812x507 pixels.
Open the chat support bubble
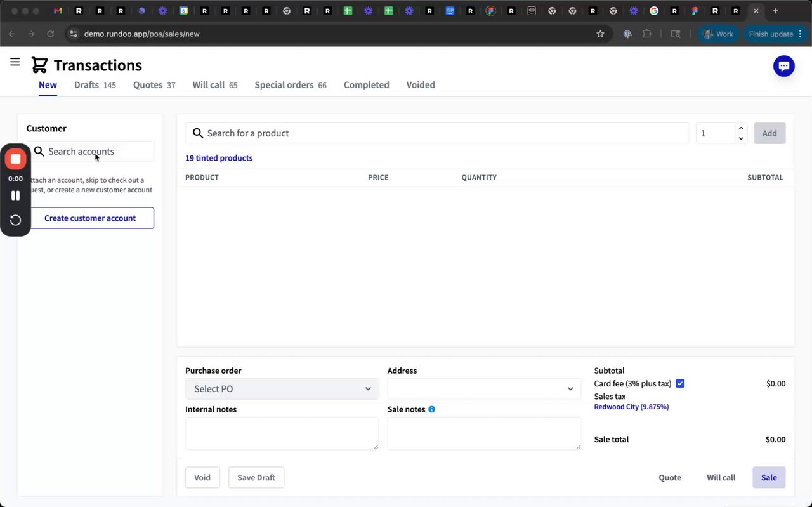tap(783, 66)
